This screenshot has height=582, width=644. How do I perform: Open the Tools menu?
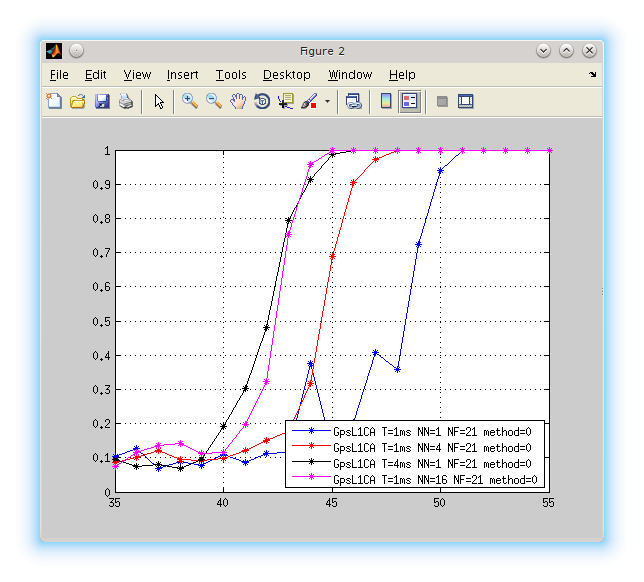pos(230,75)
